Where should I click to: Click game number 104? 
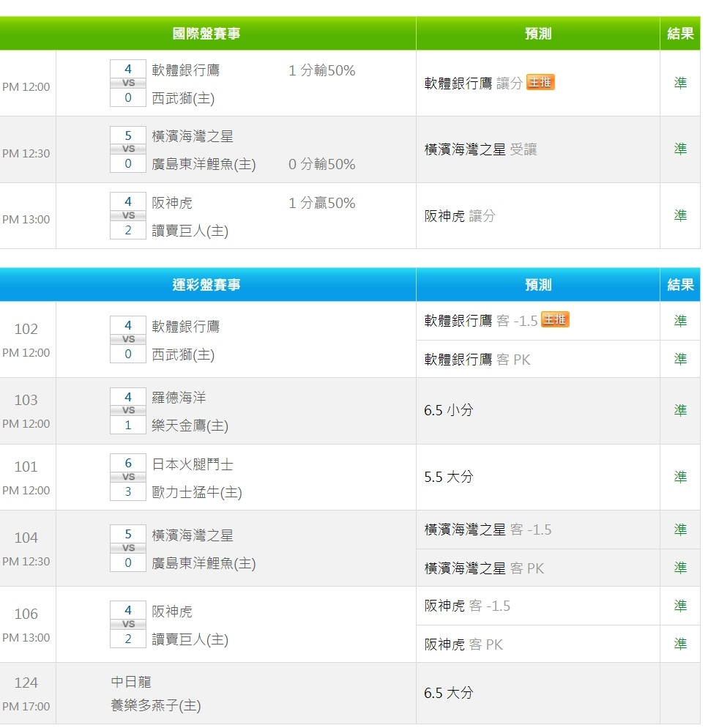coord(26,538)
